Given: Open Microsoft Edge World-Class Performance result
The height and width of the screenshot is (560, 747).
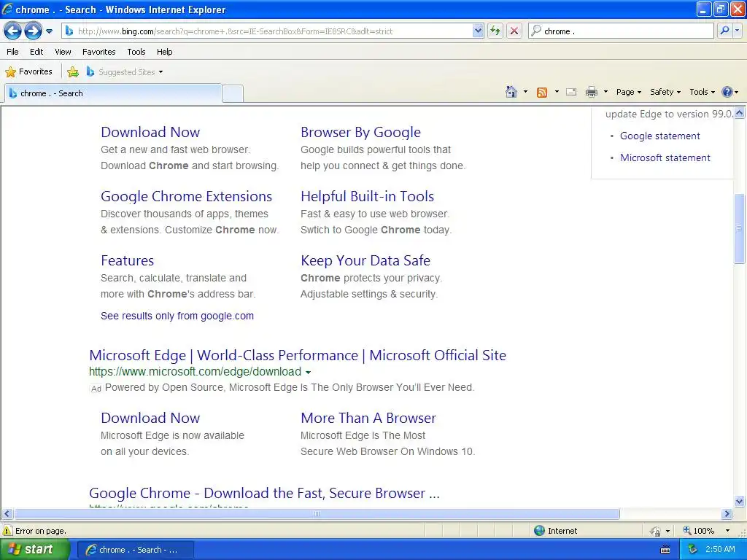Looking at the screenshot, I should tap(298, 355).
